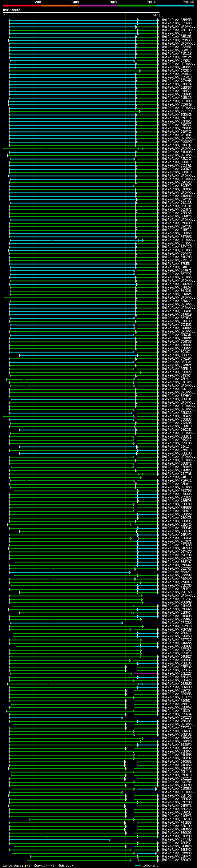Click the UniRef100_C1BF77 label
Image resolution: width=197 pixels, height=868 pixels.
point(176,91)
